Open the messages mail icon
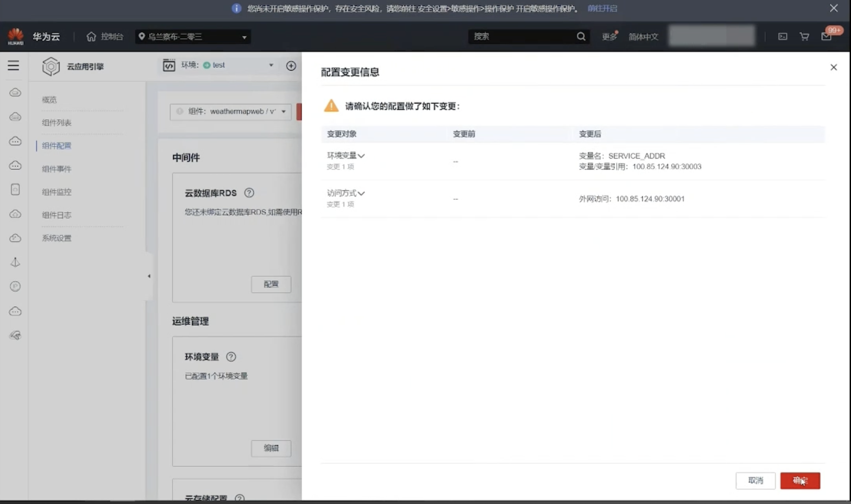The image size is (851, 504). (826, 36)
